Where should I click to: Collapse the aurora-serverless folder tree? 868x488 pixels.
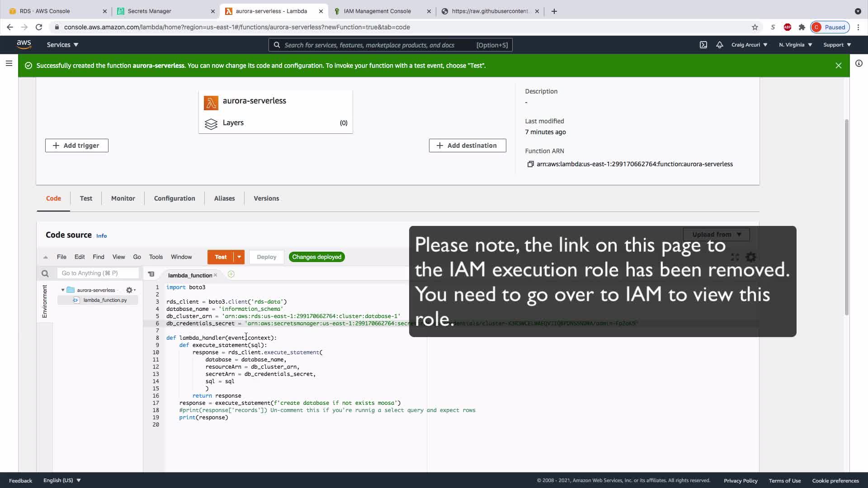coord(63,290)
